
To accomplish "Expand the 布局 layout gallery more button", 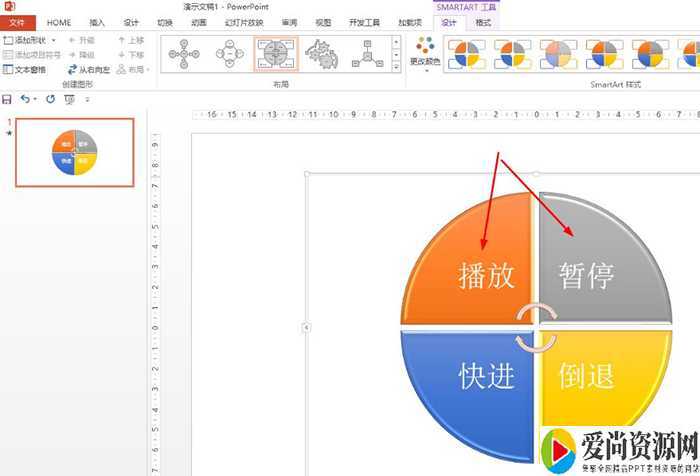I will (x=397, y=67).
